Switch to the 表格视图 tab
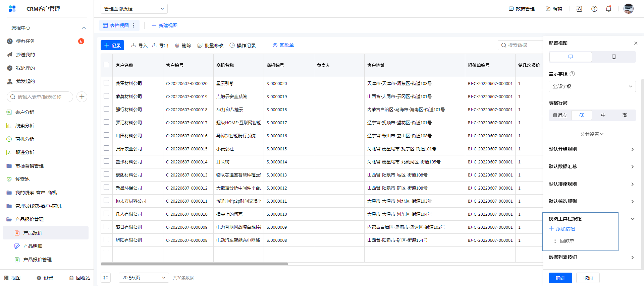Screen dimensions: 644x286 tap(116, 25)
